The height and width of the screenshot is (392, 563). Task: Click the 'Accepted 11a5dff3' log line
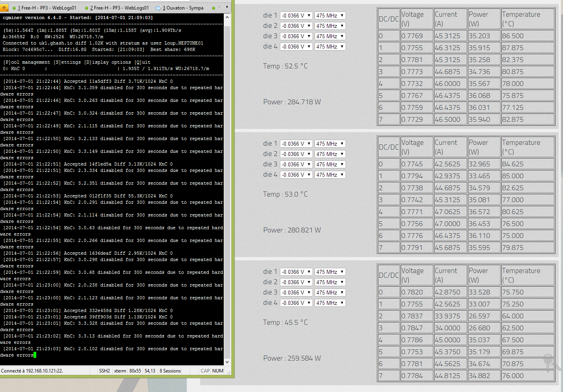(x=88, y=81)
